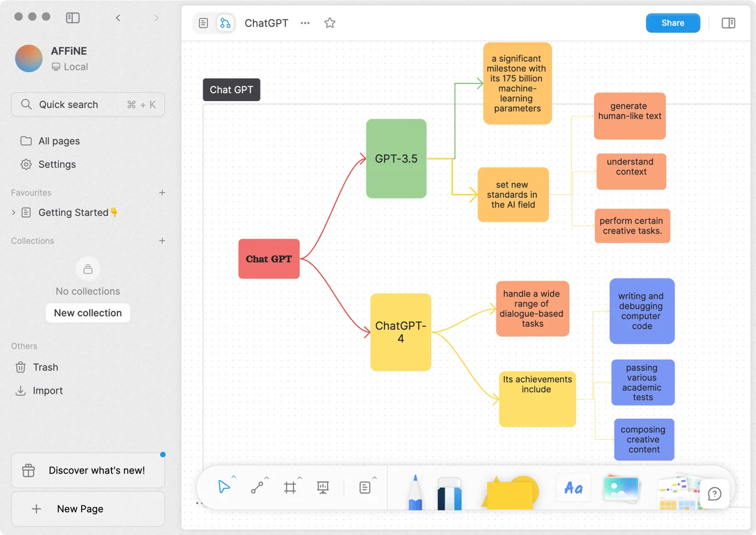Choose the Note tool
Screen dimensions: 756x535
(365, 487)
